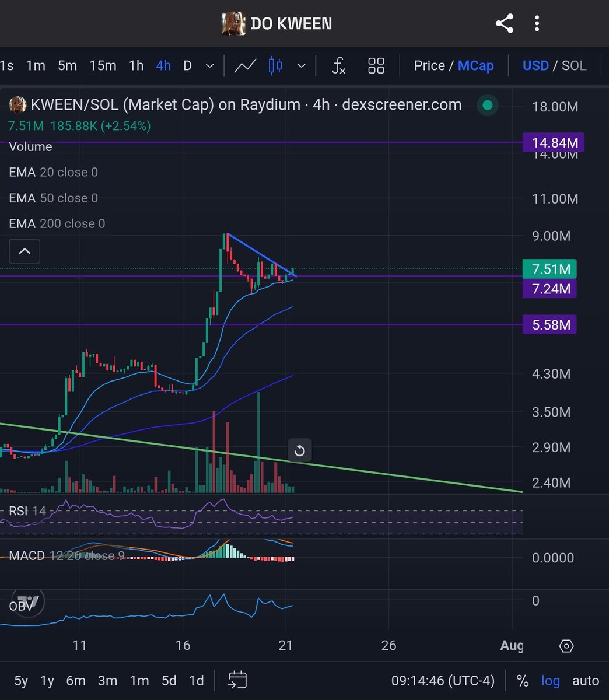This screenshot has width=609, height=700.
Task: Select the 1h timeframe
Action: coord(136,66)
